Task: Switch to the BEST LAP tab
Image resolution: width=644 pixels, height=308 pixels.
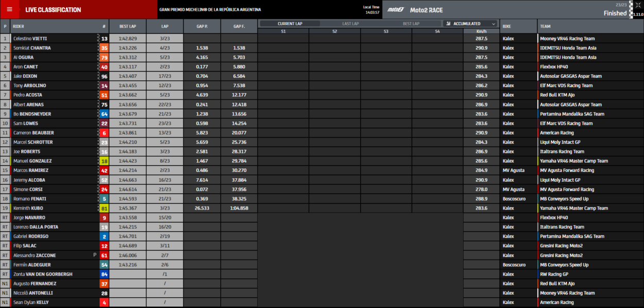Action: (411, 24)
